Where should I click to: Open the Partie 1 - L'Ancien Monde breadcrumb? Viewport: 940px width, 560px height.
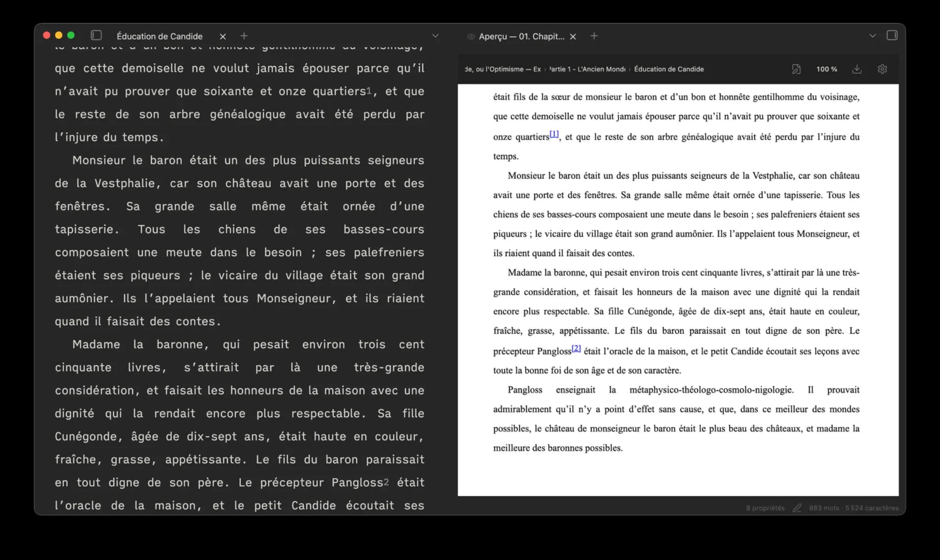pyautogui.click(x=587, y=69)
